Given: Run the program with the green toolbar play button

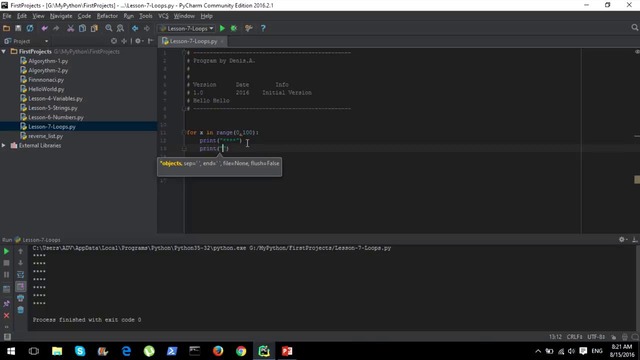Looking at the screenshot, I should click(x=222, y=28).
